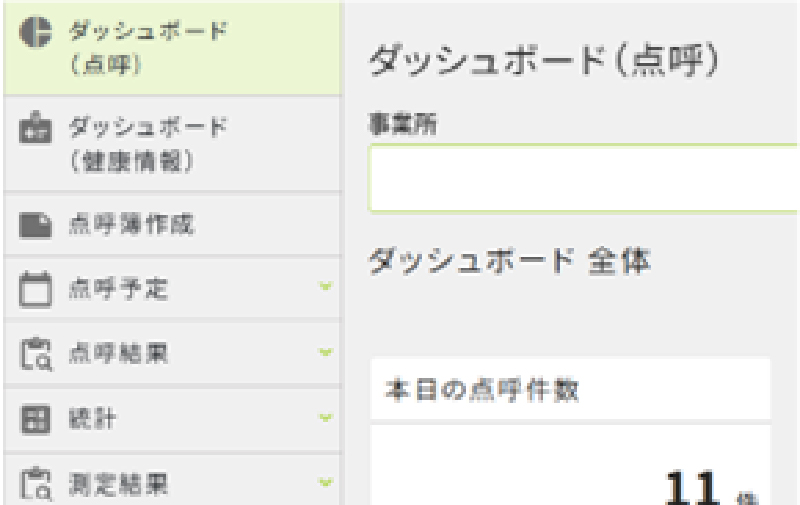Click the 本日の点呼件数 card count 11

tap(692, 487)
